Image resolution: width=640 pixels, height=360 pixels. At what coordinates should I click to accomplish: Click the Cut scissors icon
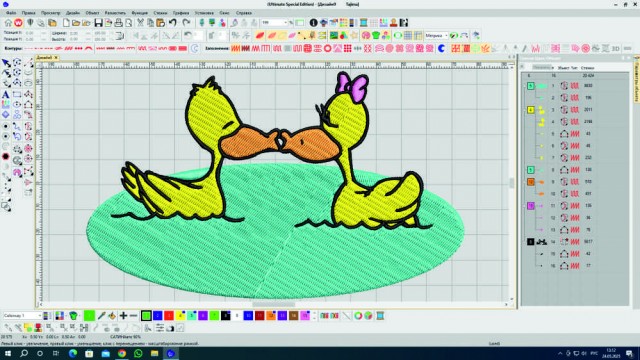140,23
